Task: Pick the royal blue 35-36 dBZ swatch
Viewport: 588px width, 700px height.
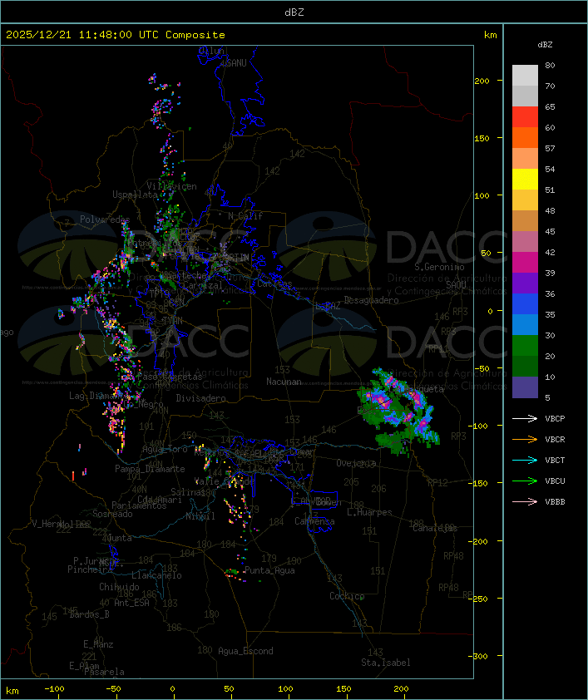Action: coord(525,303)
